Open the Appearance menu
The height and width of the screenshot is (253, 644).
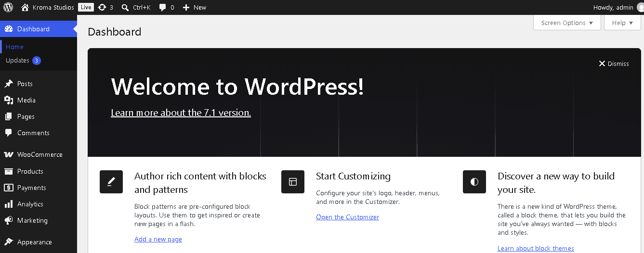[x=39, y=242]
